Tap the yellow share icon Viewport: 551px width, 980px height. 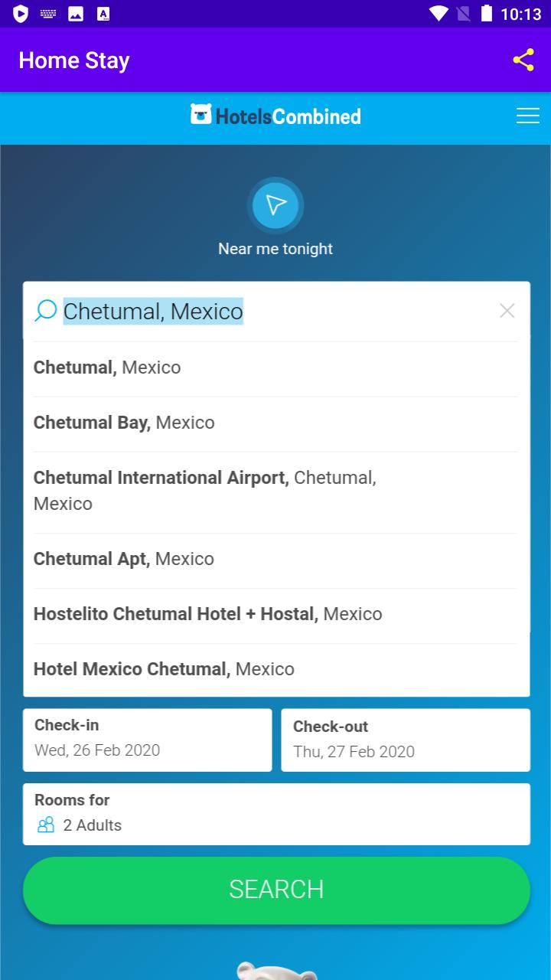(523, 60)
